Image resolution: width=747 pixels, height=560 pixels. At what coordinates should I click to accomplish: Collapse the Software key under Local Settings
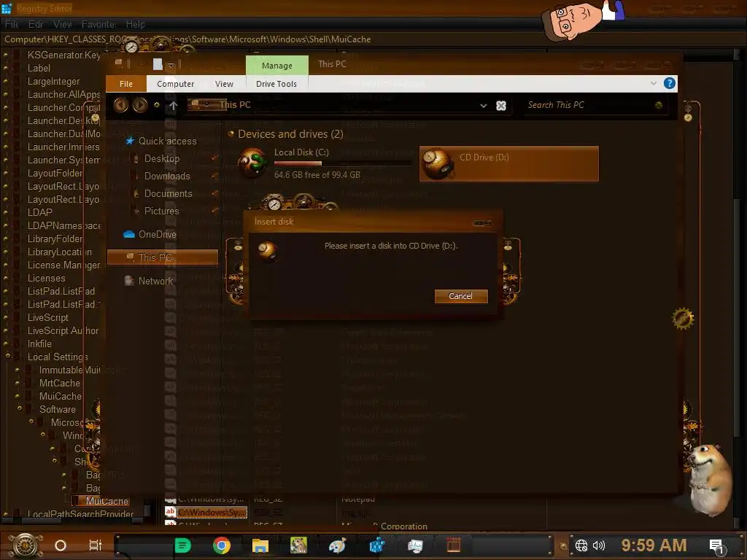20,408
